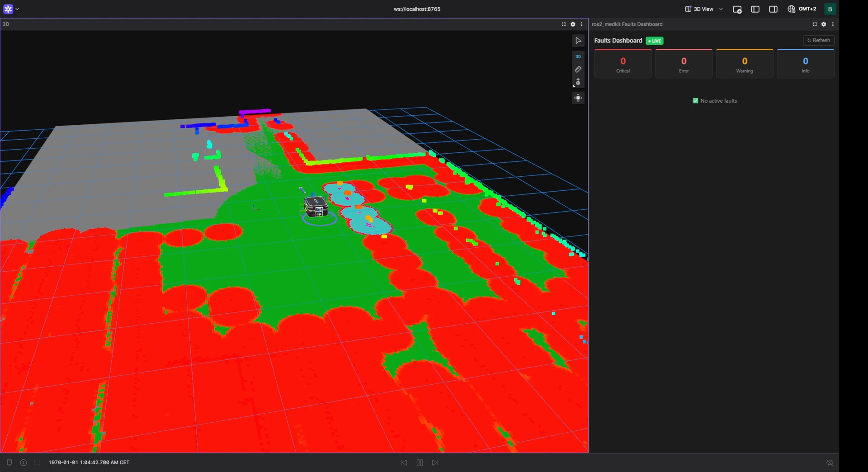Click the LIVE status badge

[x=655, y=41]
